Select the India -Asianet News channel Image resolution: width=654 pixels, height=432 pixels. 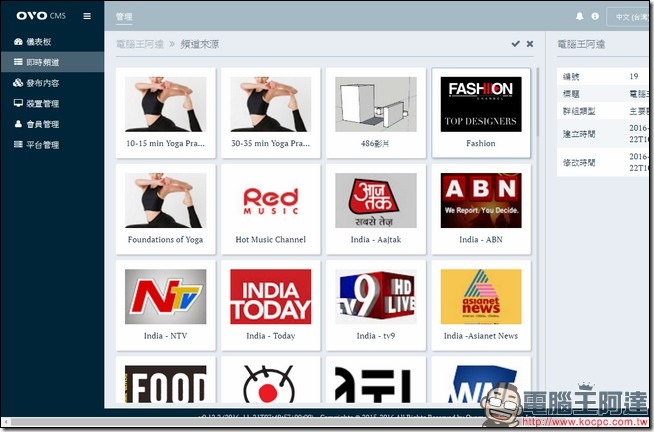point(481,305)
